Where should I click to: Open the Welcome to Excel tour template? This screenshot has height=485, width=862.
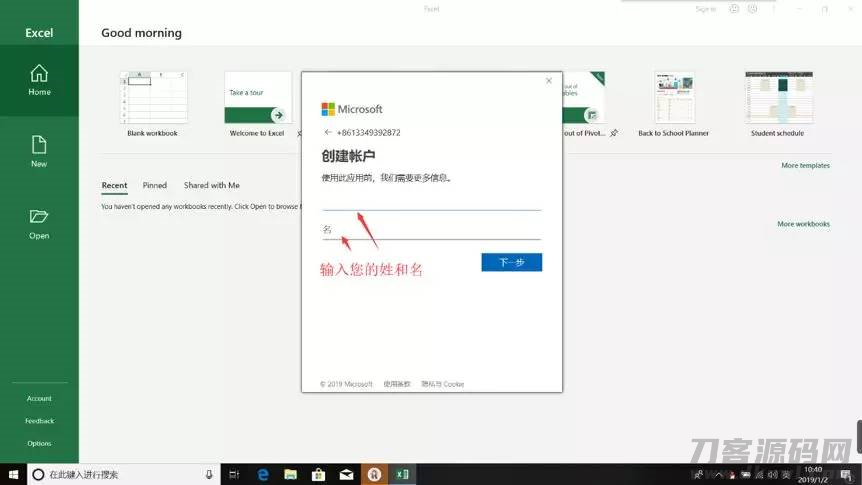pyautogui.click(x=257, y=104)
